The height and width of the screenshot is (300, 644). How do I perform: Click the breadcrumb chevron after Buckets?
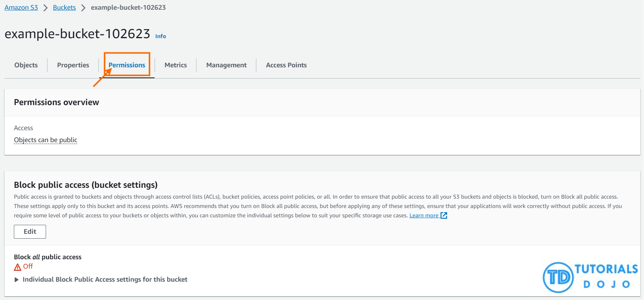83,8
